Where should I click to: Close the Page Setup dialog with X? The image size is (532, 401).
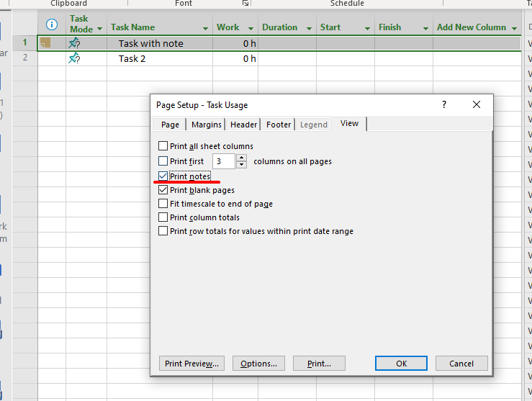tap(477, 104)
